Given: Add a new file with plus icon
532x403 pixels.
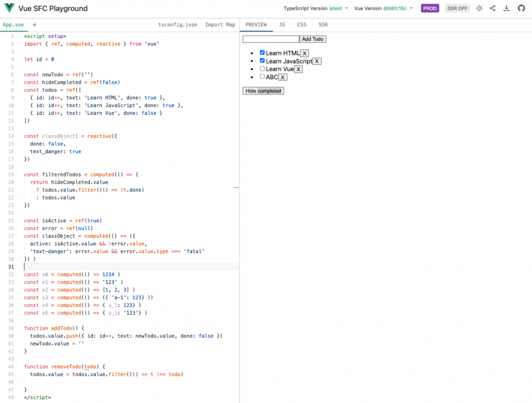Looking at the screenshot, I should (35, 24).
